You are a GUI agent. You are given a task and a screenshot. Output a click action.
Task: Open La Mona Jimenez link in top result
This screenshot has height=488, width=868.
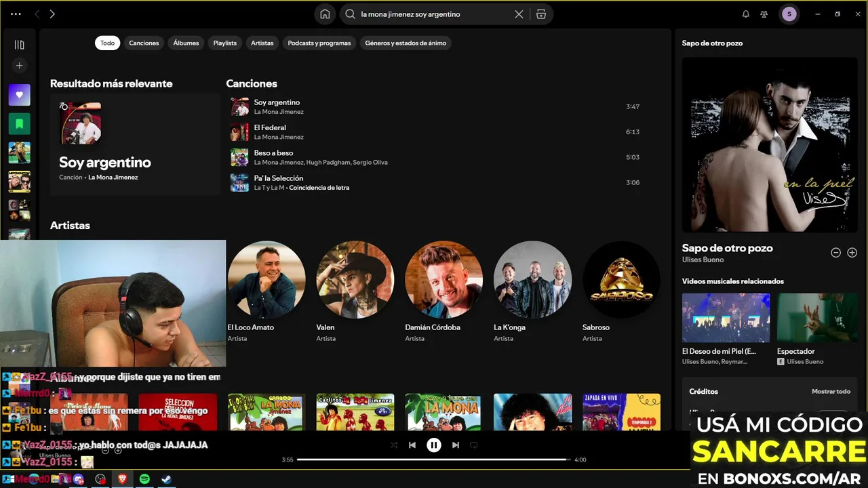pyautogui.click(x=113, y=178)
